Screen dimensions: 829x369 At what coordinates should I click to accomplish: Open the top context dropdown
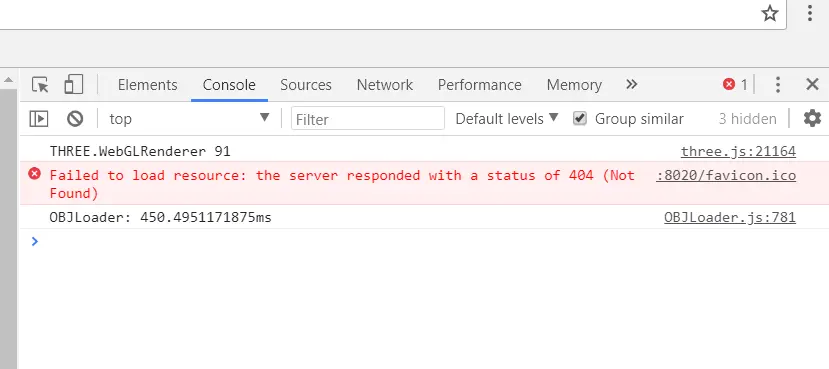tap(189, 118)
